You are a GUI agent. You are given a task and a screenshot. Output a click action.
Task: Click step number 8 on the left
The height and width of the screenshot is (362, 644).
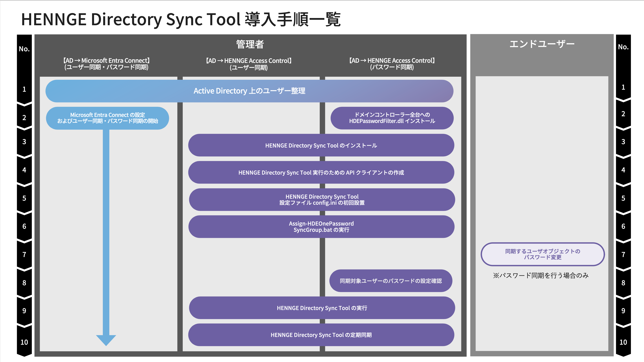pos(24,283)
